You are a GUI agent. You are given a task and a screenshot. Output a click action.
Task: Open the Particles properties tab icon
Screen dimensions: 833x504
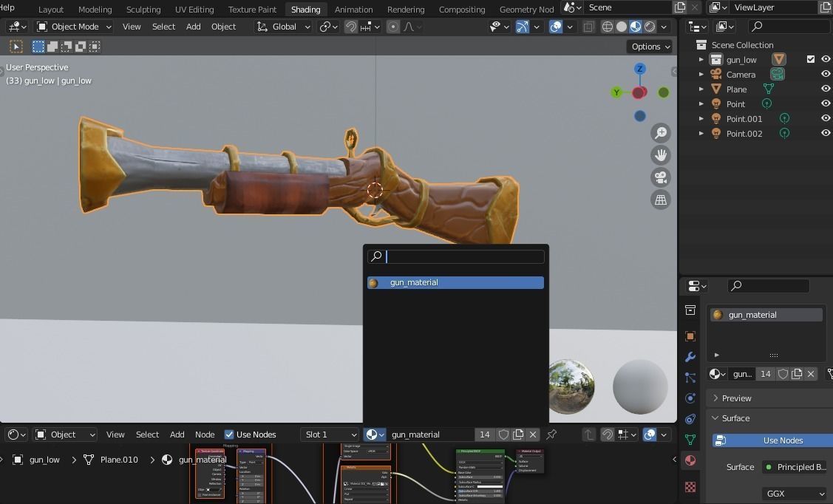[690, 378]
